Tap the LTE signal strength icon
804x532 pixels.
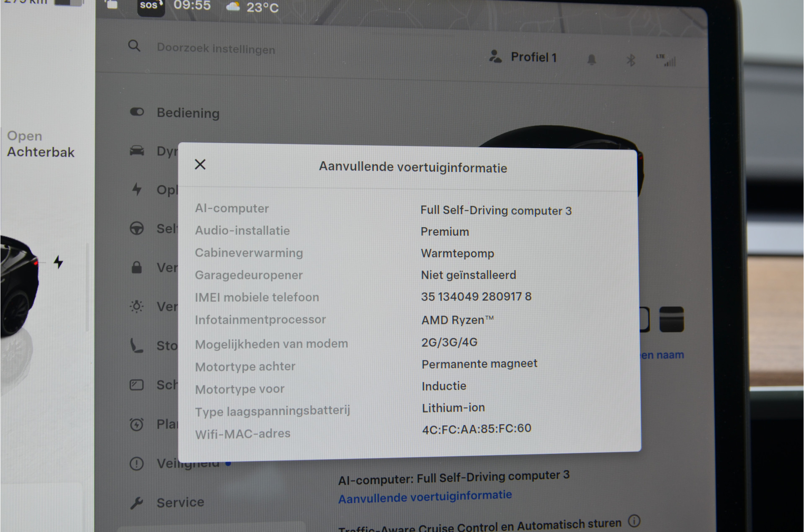(x=666, y=60)
